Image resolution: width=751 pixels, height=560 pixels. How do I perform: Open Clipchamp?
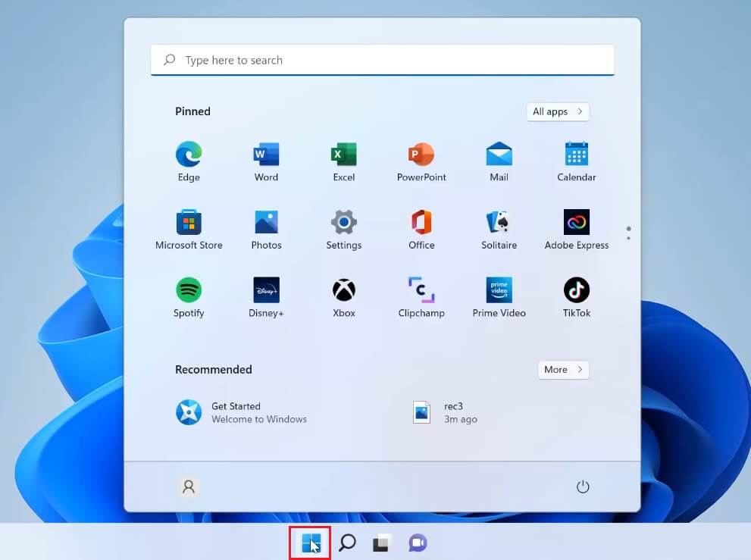(421, 291)
